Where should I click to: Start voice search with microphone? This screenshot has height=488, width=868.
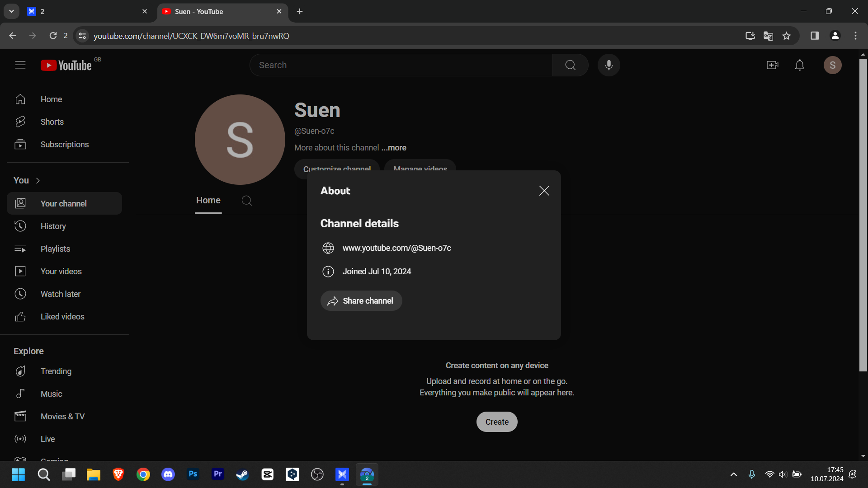(x=609, y=65)
